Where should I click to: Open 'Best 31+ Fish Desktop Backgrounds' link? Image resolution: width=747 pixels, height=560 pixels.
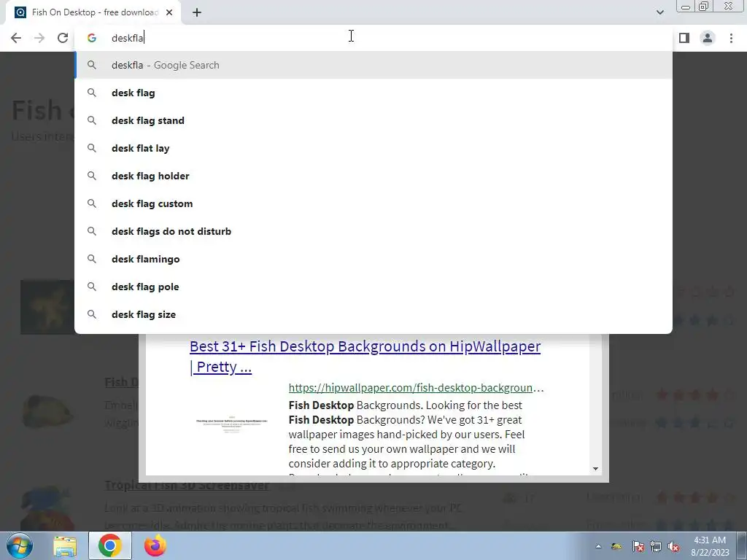tap(365, 356)
